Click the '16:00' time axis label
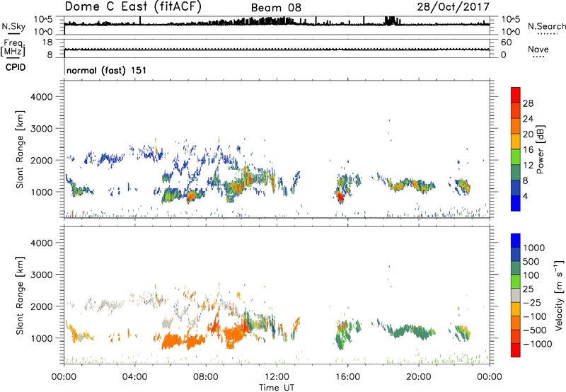Image resolution: width=566 pixels, height=392 pixels. tap(347, 377)
